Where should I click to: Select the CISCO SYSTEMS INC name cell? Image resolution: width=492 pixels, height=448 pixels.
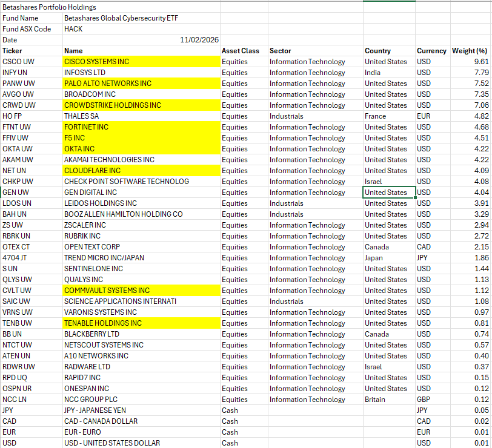coord(141,62)
